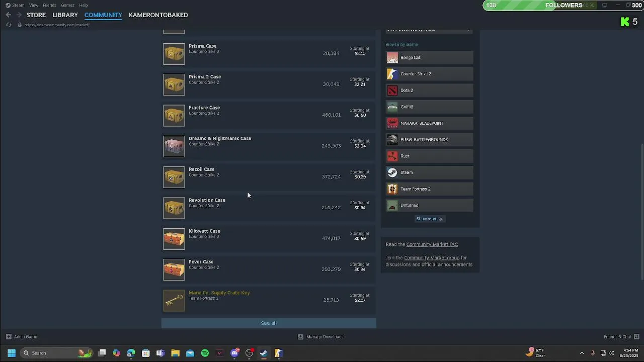Open the Help menu
Viewport: 644px width, 362px height.
click(x=84, y=5)
